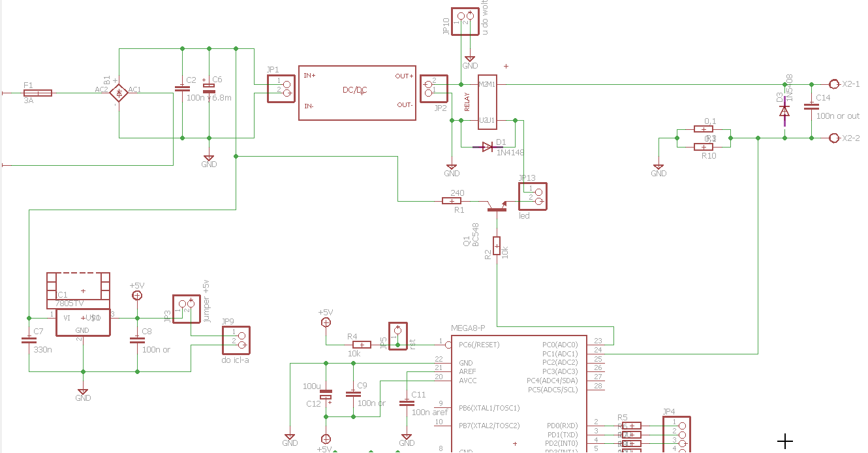Click capacitor C7 330n symbol
Image resolution: width=868 pixels, height=453 pixels.
pyautogui.click(x=28, y=340)
